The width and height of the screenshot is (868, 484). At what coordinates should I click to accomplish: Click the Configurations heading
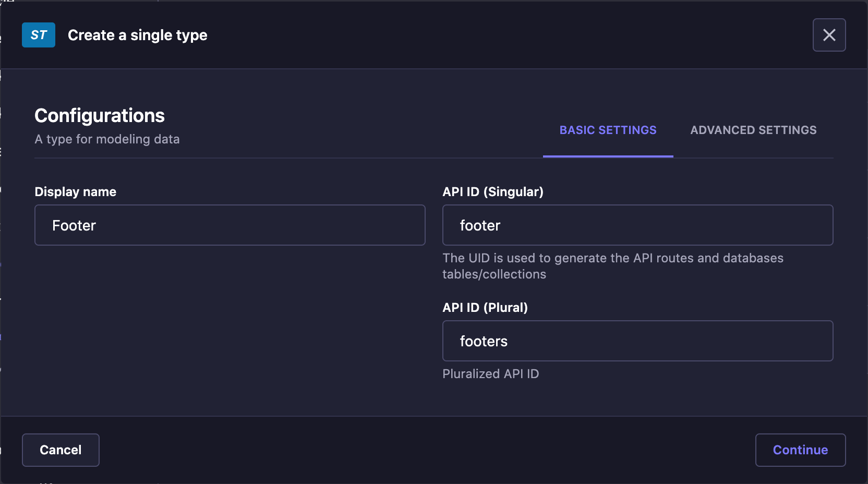click(x=100, y=116)
